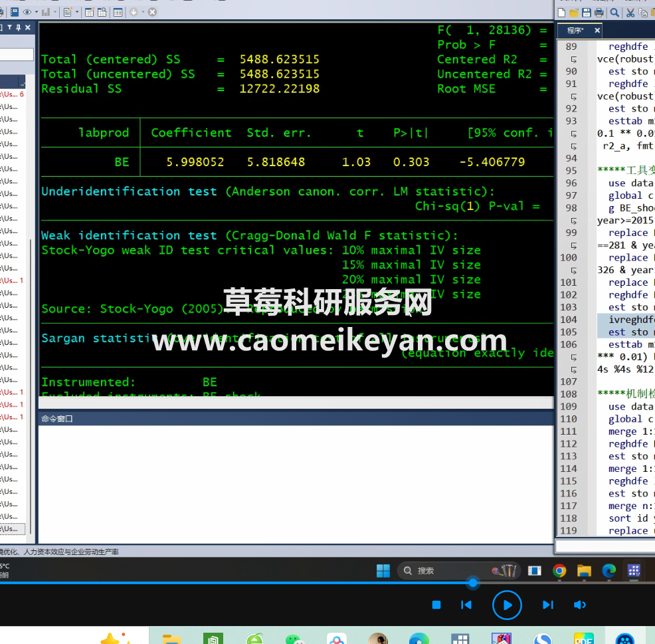This screenshot has height=644, width=655.
Task: Click the PDF app icon in bottom taskbar
Action: point(583,639)
